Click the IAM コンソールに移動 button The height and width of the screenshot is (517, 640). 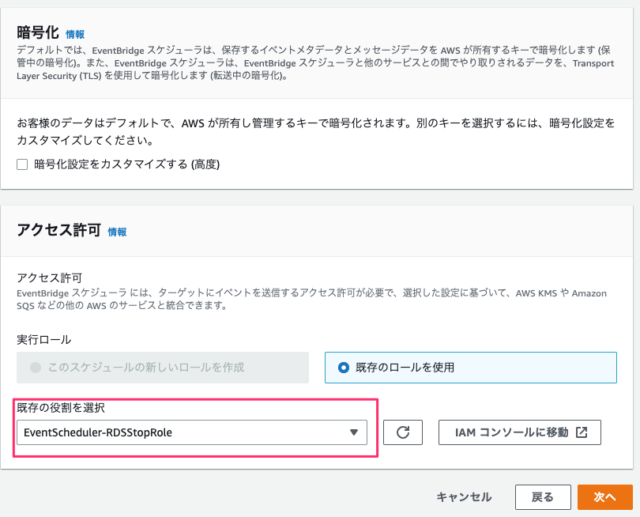pos(520,432)
